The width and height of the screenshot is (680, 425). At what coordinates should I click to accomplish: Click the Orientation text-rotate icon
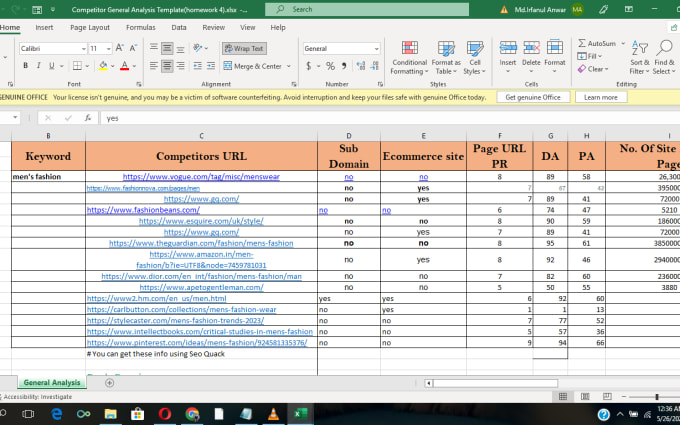tap(197, 48)
